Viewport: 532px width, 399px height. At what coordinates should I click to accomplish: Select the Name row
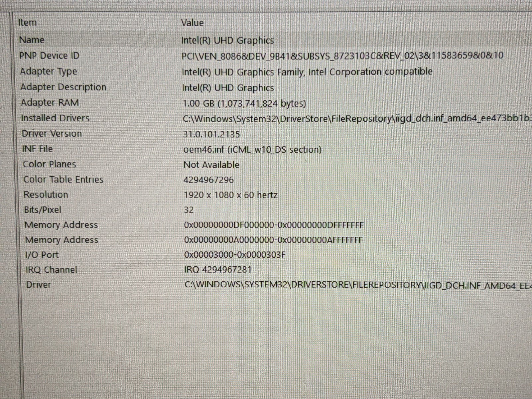(32, 40)
